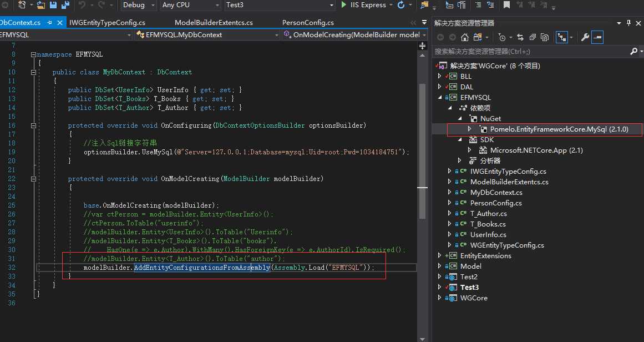Toggle a bookmark with the bookmark icon
The height and width of the screenshot is (342, 644).
(x=507, y=5)
